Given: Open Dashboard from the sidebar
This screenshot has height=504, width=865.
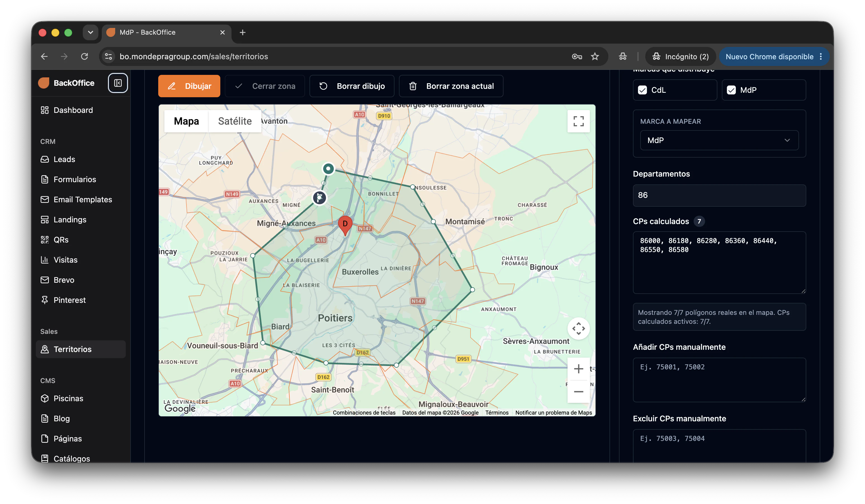Looking at the screenshot, I should 81,110.
